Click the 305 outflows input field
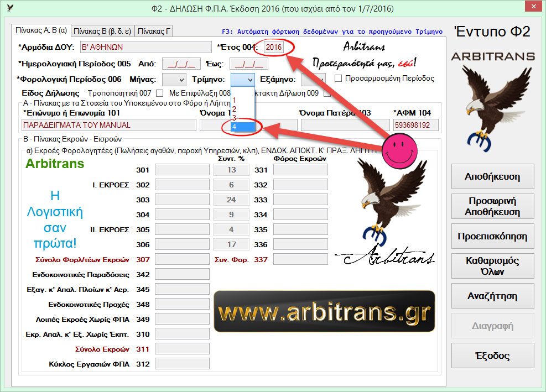Viewport: 546px width, 392px height. 182,229
